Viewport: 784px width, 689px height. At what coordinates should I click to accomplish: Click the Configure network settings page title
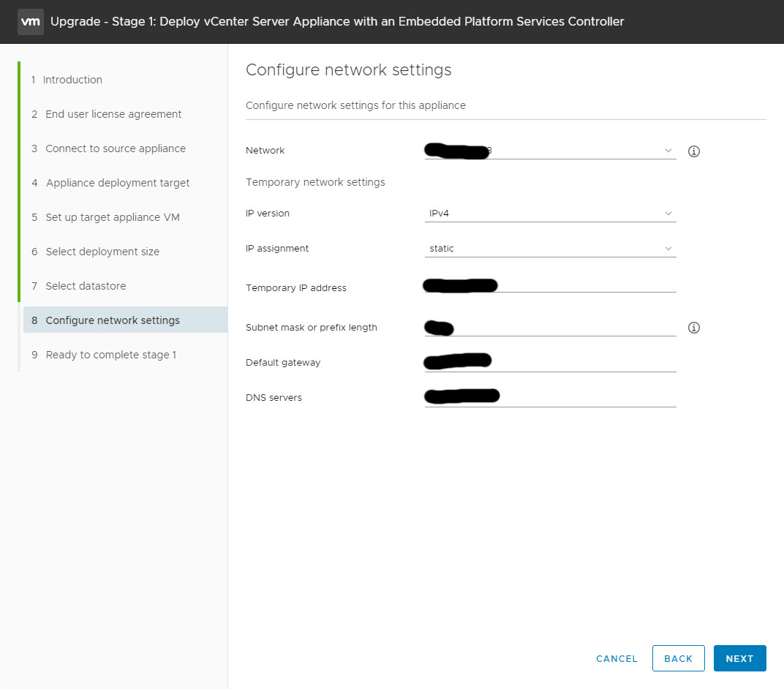coord(349,70)
